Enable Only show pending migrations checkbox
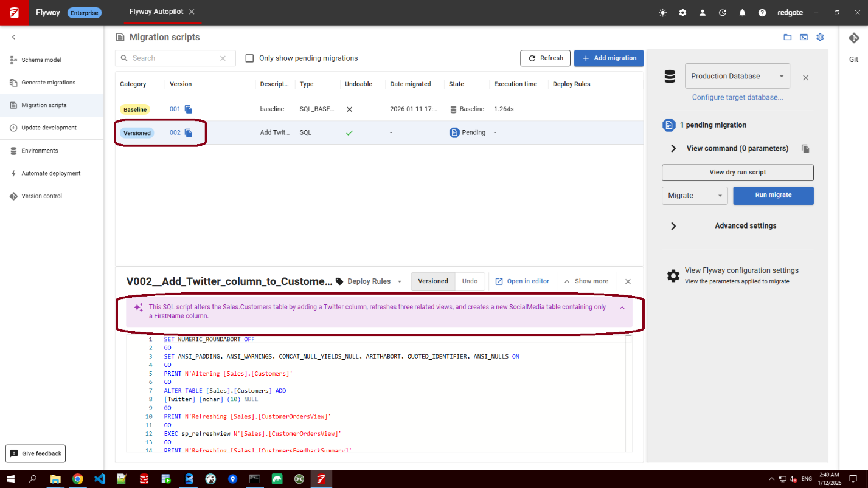The width and height of the screenshot is (868, 488). click(x=249, y=58)
